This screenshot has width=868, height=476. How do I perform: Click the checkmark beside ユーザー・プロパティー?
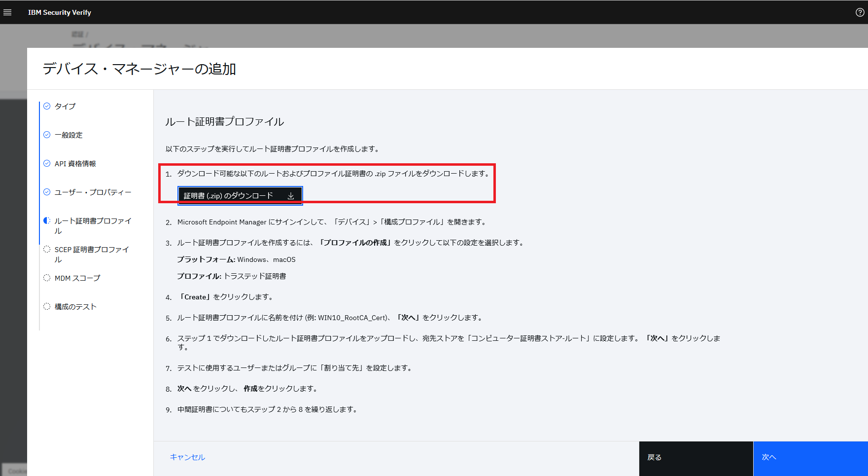pyautogui.click(x=47, y=192)
